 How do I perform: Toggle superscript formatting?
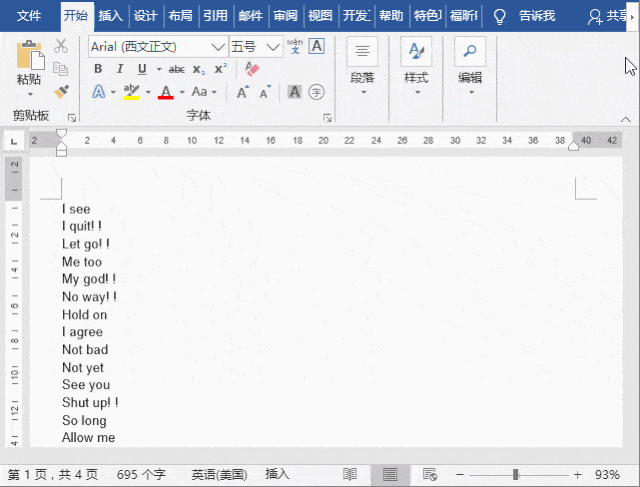pos(220,69)
